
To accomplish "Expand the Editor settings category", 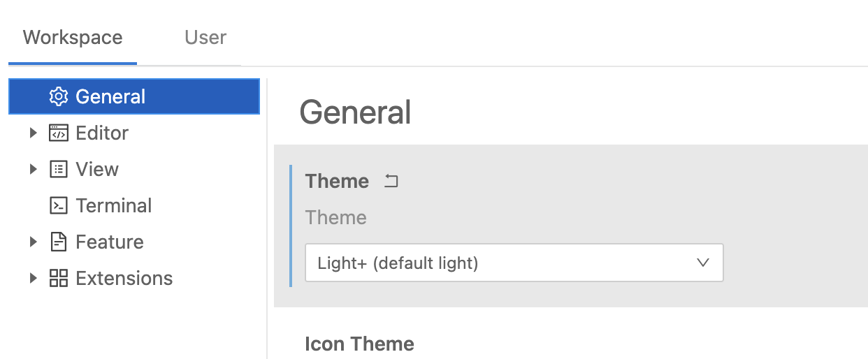I will coord(33,133).
